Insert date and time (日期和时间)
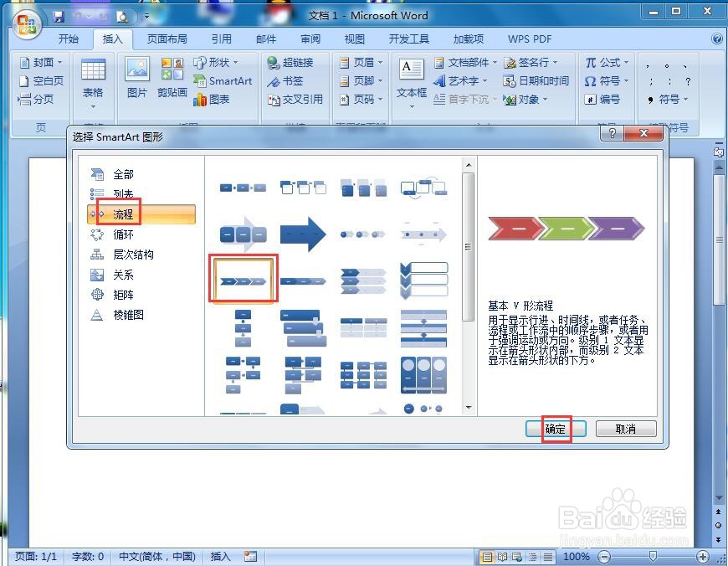This screenshot has width=728, height=566. click(536, 81)
